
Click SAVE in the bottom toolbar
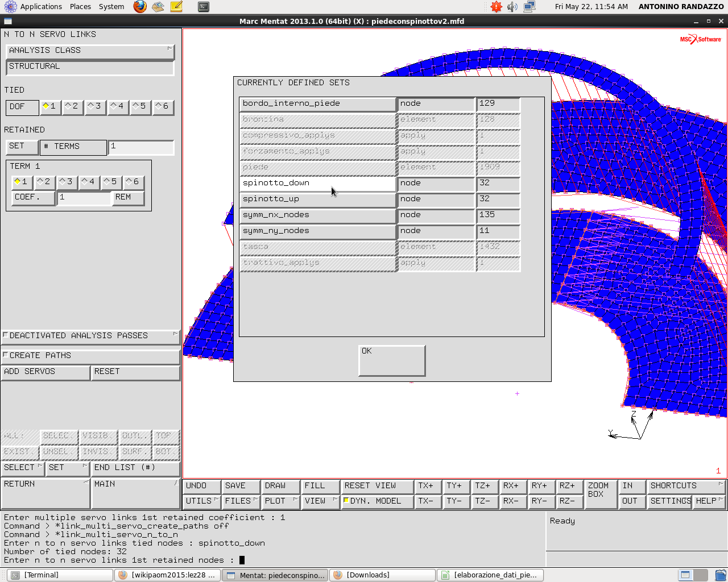click(x=241, y=486)
